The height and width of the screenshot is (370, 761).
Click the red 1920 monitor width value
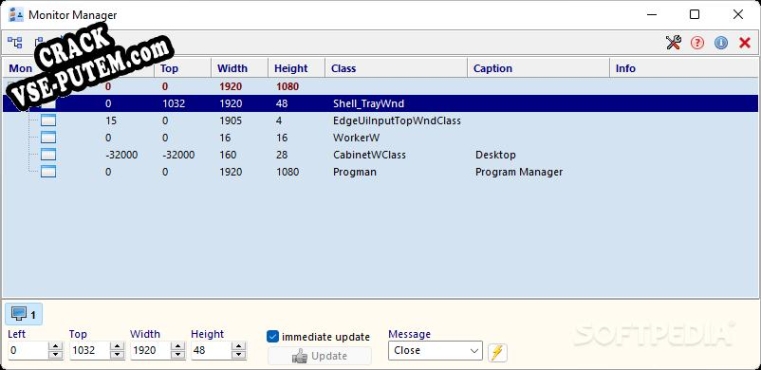pos(231,87)
